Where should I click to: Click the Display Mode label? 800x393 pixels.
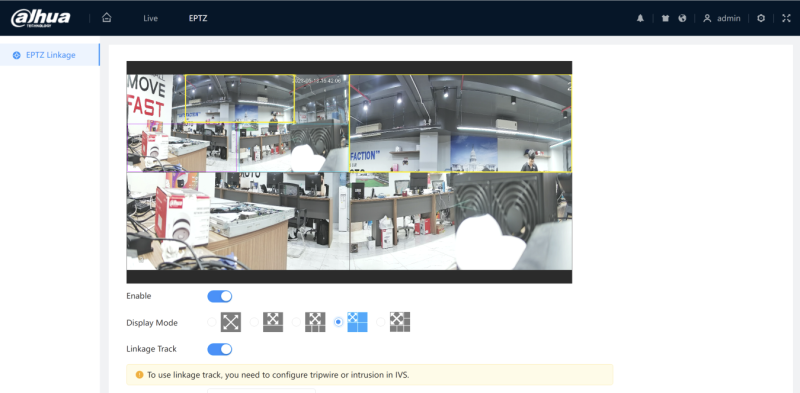tap(152, 323)
